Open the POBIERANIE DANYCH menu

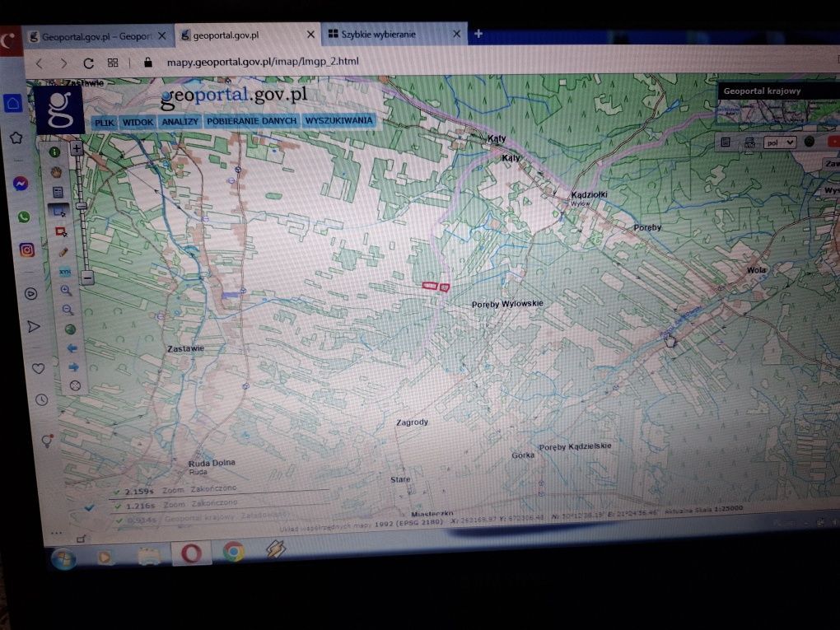click(x=252, y=121)
